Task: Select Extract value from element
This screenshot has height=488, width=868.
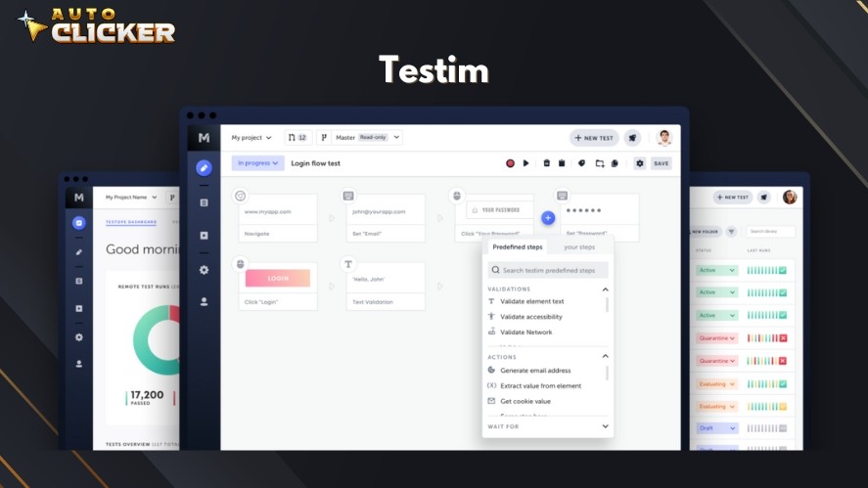Action: point(540,385)
